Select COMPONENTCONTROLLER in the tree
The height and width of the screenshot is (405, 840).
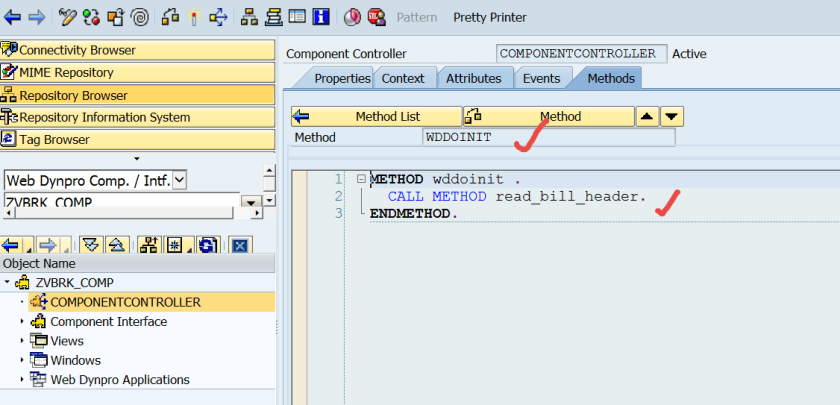click(125, 302)
